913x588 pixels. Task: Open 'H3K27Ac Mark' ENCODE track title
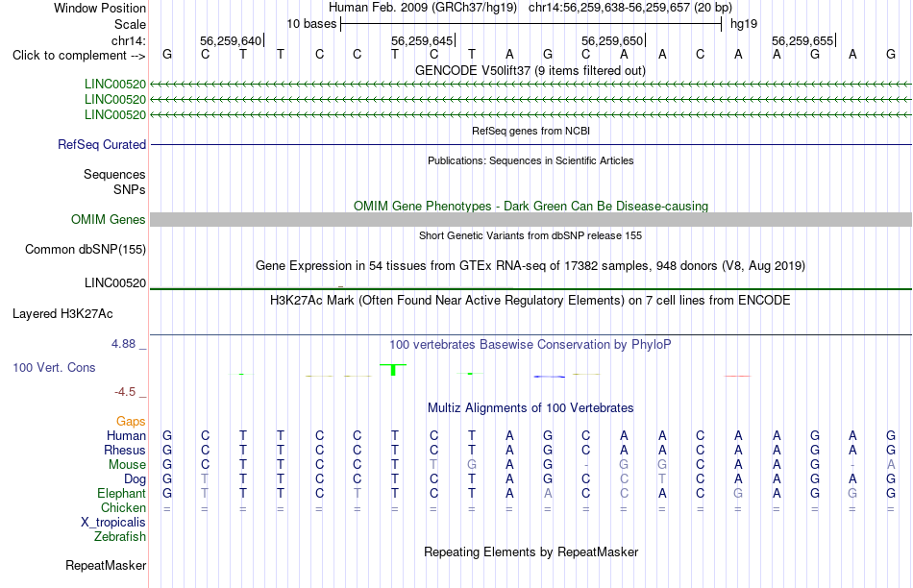[x=531, y=301]
